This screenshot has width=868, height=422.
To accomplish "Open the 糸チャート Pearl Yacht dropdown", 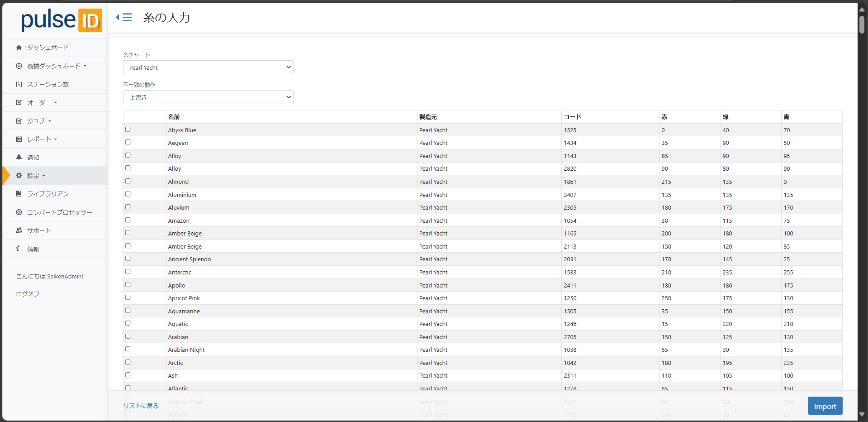I will 208,67.
